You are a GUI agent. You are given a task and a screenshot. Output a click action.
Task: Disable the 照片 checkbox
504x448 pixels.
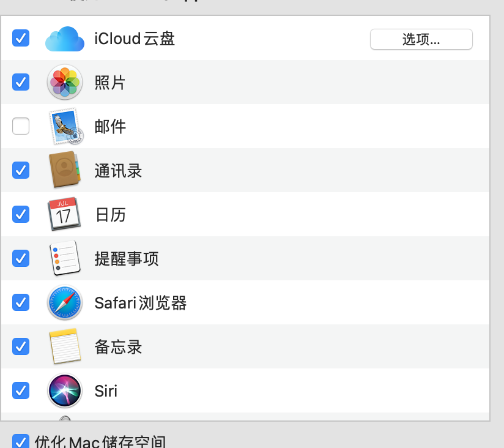(x=21, y=82)
